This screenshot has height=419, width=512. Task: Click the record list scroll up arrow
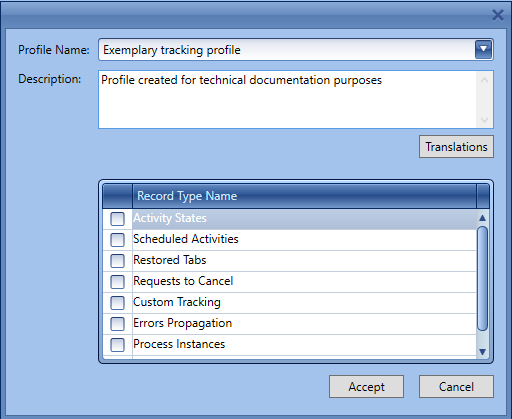(x=482, y=218)
